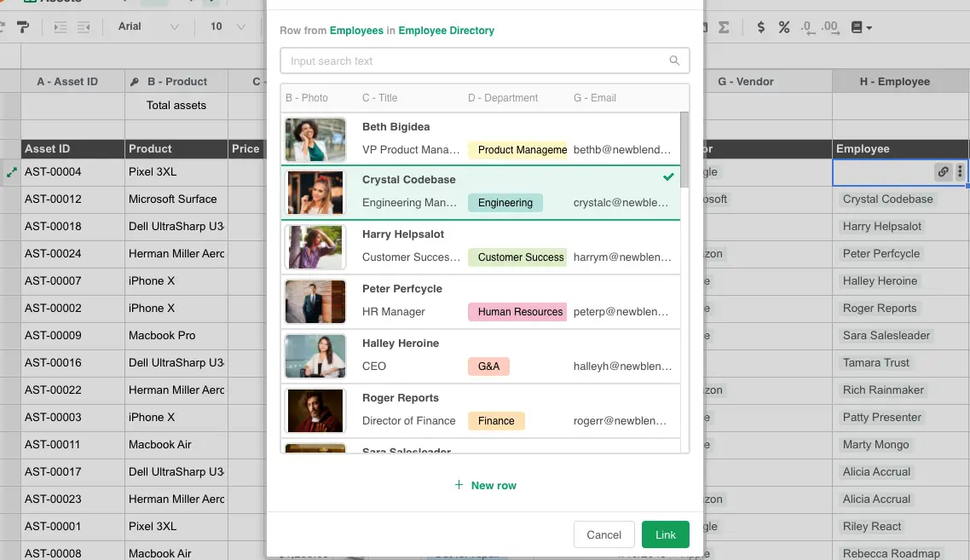Apply currency format with the dollar icon

pyautogui.click(x=761, y=27)
